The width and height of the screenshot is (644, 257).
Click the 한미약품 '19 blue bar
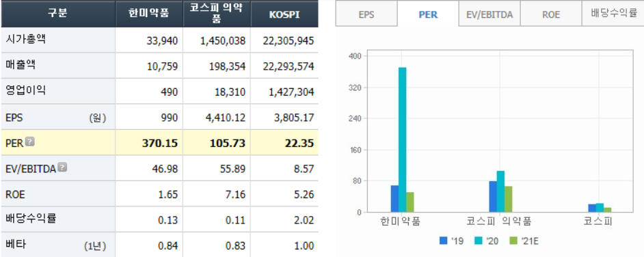[x=394, y=199]
